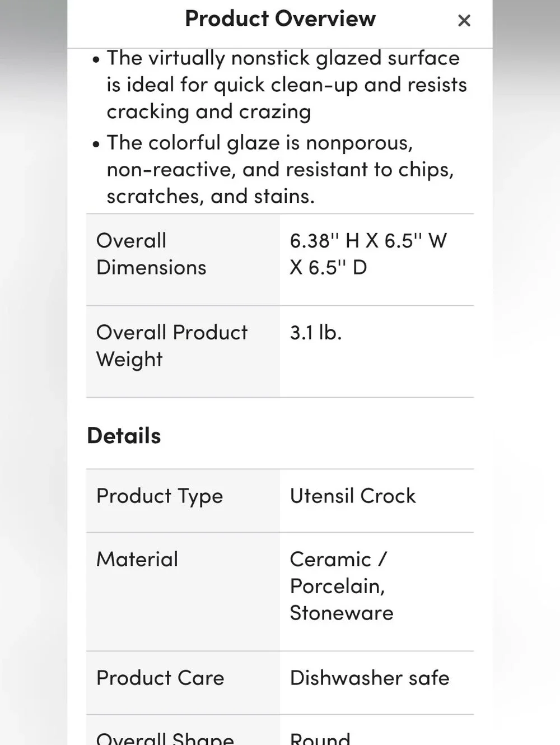Click the Dishwasher safe value
Viewport: 560px width, 745px height.
(x=370, y=678)
